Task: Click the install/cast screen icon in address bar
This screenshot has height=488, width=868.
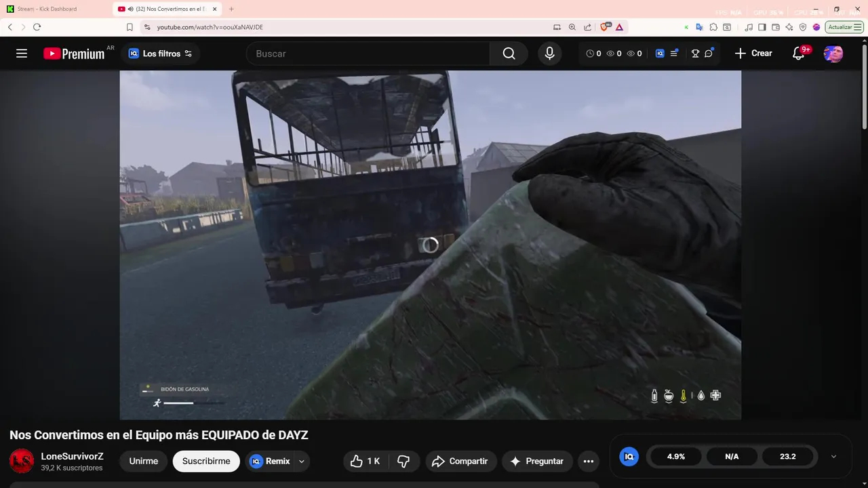Action: pyautogui.click(x=557, y=27)
